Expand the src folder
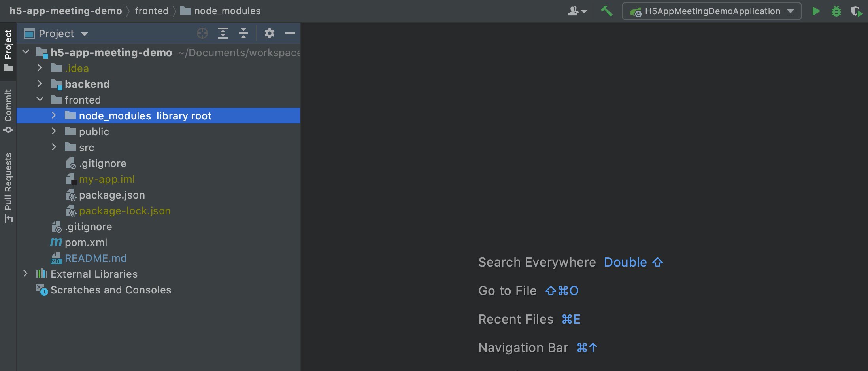 (54, 147)
